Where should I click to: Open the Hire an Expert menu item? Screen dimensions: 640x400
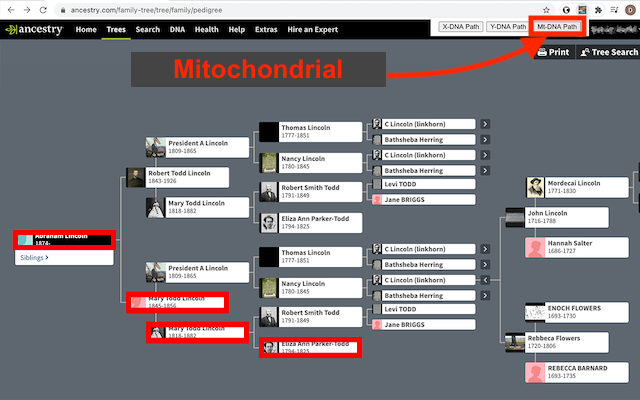tap(313, 29)
